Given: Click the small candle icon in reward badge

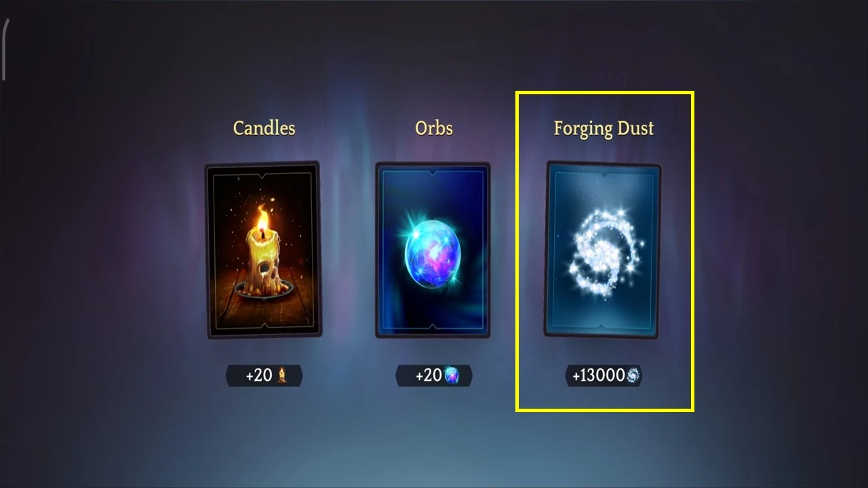Looking at the screenshot, I should [x=282, y=375].
